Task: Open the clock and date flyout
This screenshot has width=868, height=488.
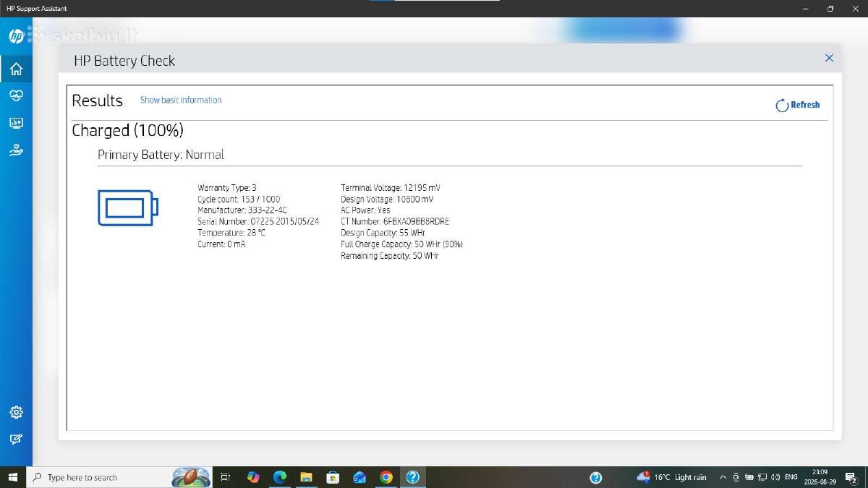Action: pyautogui.click(x=820, y=477)
